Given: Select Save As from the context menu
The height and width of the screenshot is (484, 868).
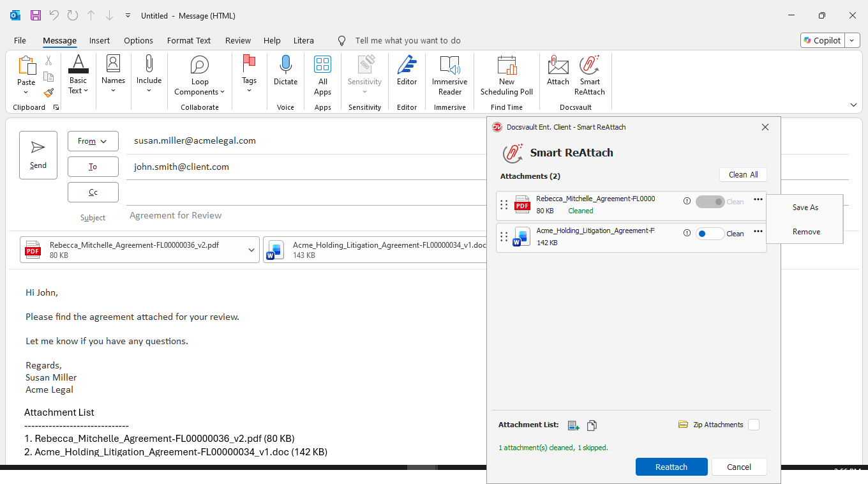Looking at the screenshot, I should pyautogui.click(x=805, y=208).
